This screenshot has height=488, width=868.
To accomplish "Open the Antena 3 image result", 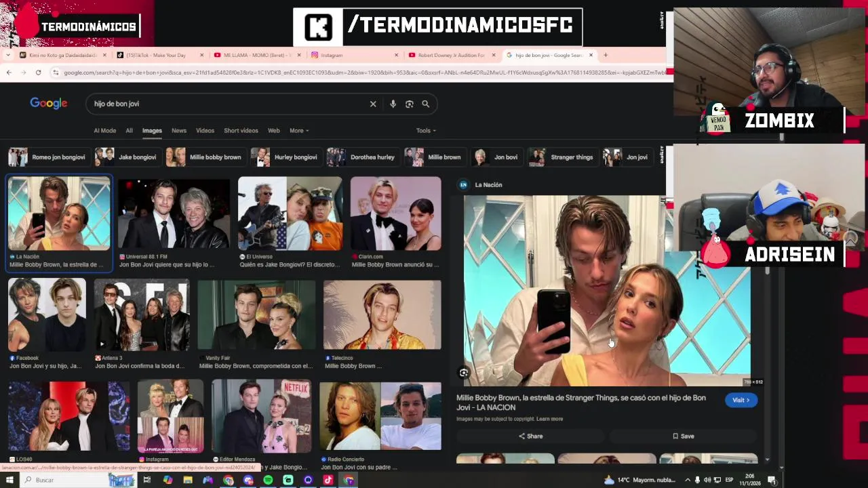I will (142, 315).
